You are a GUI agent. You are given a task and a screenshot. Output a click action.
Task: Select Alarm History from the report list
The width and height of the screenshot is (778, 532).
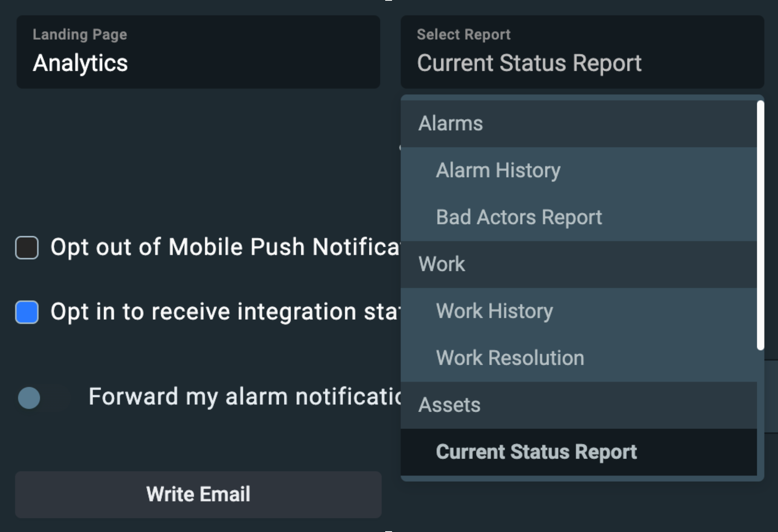[498, 171]
